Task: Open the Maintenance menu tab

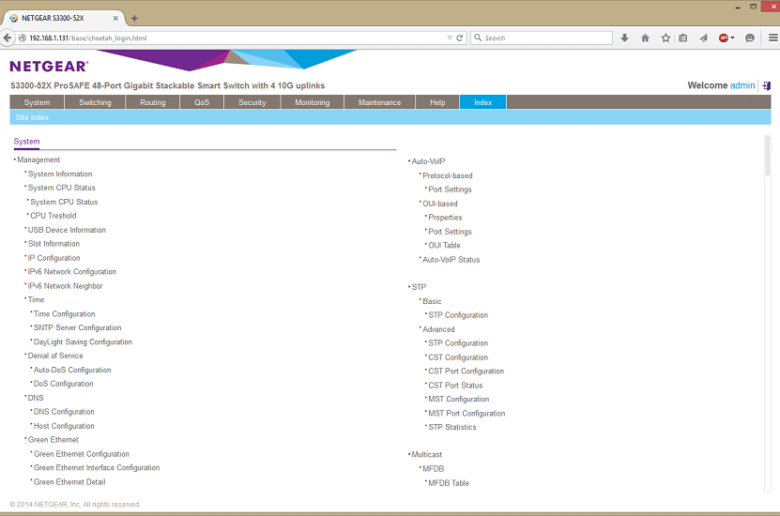Action: pyautogui.click(x=380, y=102)
